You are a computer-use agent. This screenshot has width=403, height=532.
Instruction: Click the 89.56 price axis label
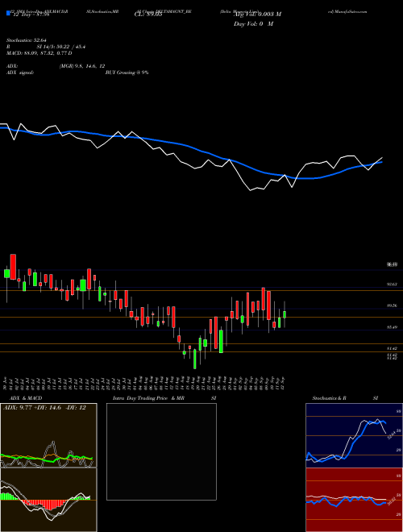pos(392,305)
